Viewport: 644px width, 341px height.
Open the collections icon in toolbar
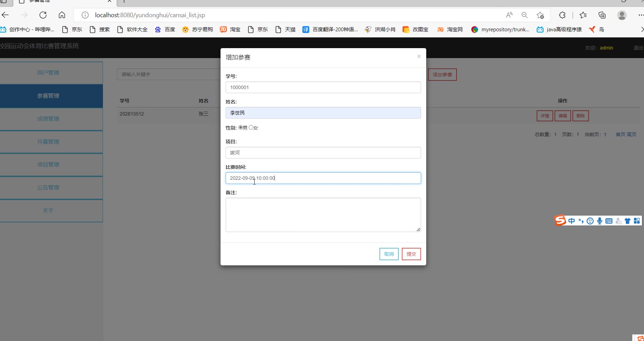coord(602,15)
